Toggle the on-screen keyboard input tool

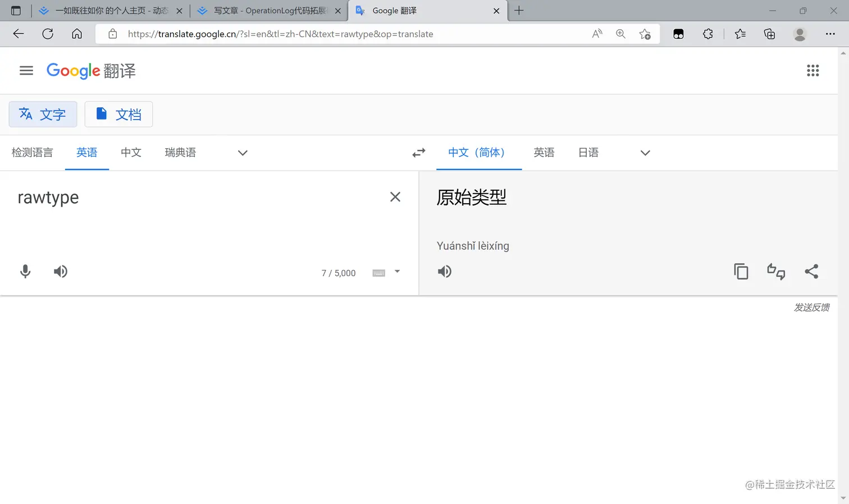pos(379,273)
